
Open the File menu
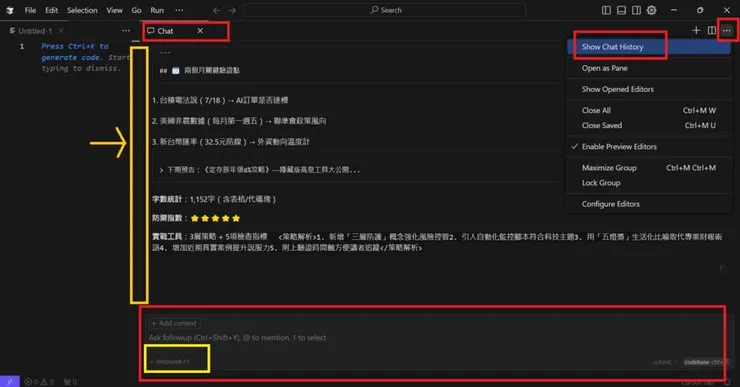(x=30, y=10)
